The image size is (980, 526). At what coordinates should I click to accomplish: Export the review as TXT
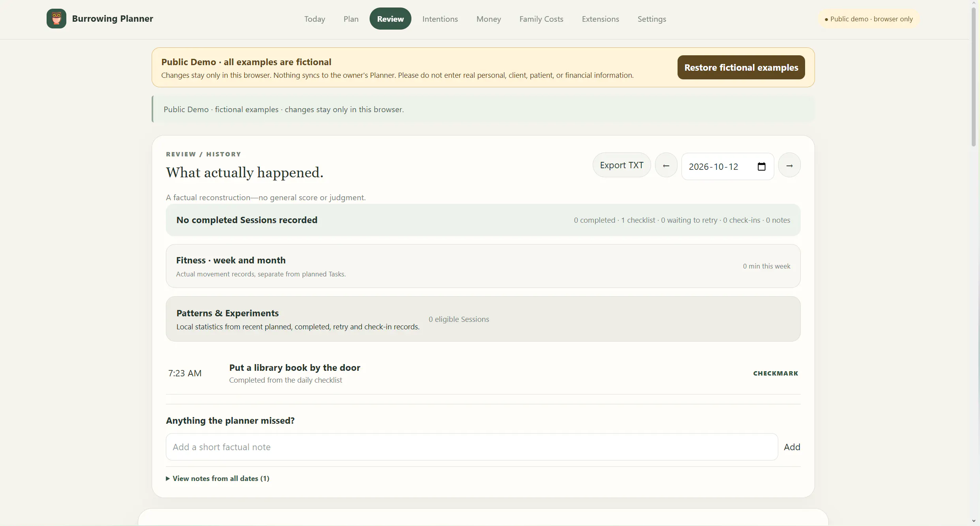point(622,165)
